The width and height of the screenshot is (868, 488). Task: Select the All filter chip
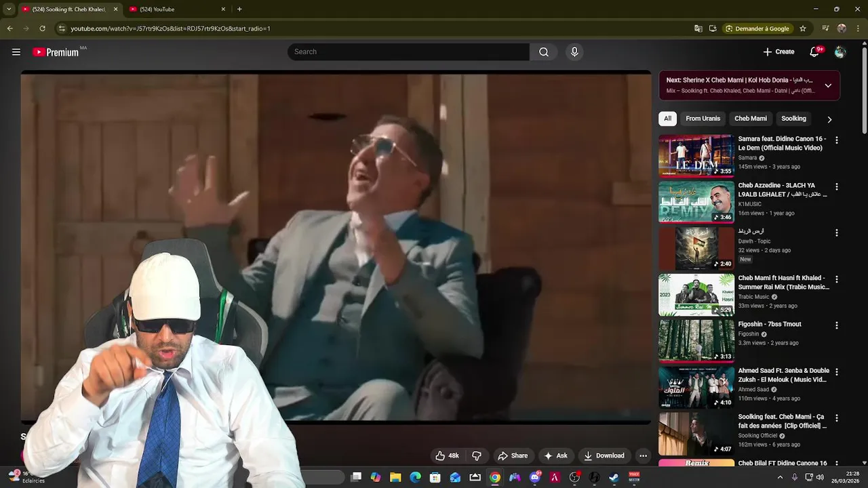[x=667, y=119]
